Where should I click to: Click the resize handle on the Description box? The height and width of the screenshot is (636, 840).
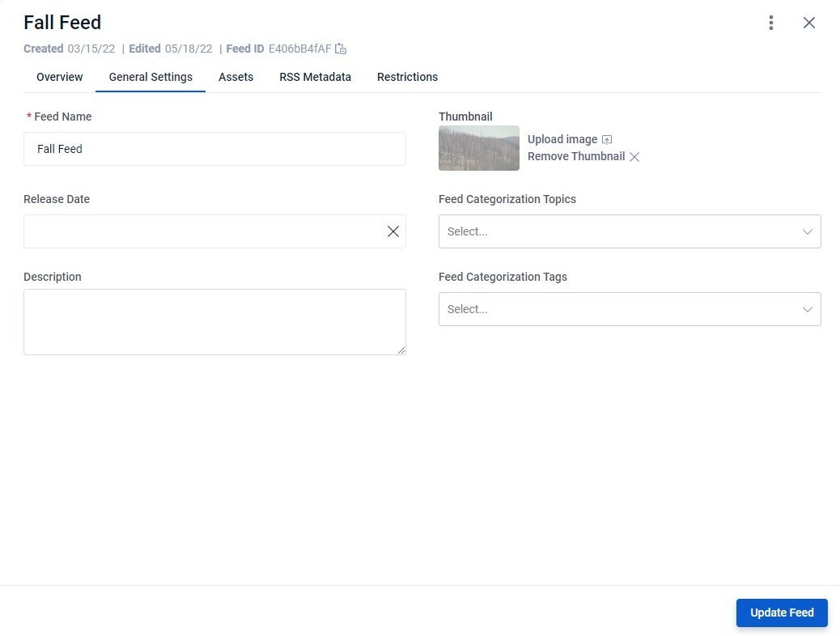(x=401, y=349)
